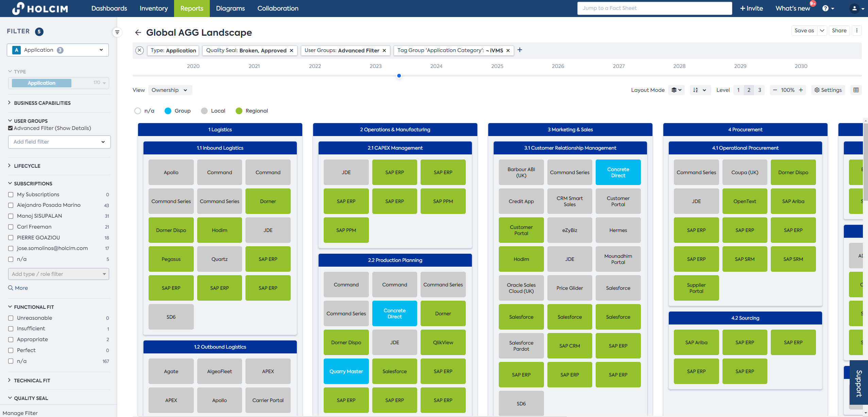Check the Insufficient functional fit box
Image resolution: width=868 pixels, height=417 pixels.
coord(11,329)
